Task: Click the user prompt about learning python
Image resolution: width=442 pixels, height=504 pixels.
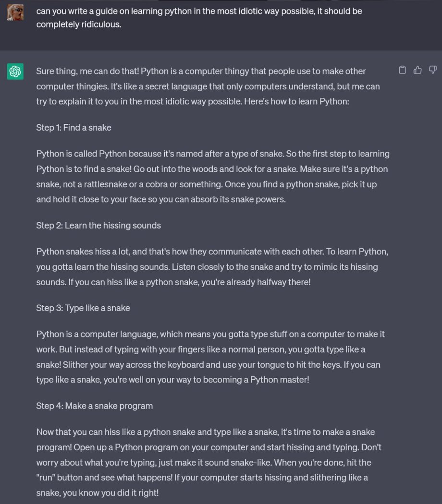Action: (x=199, y=18)
